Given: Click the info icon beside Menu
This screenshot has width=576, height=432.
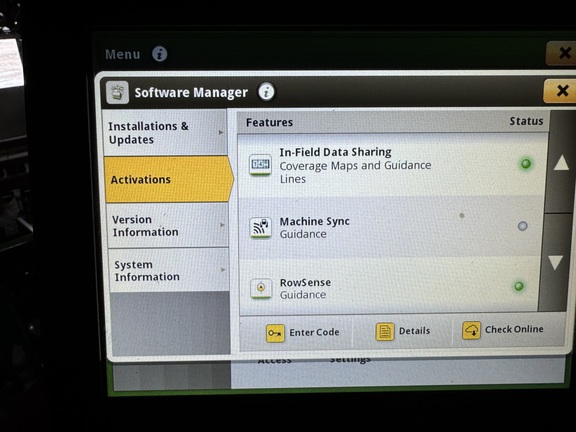Looking at the screenshot, I should click(160, 54).
